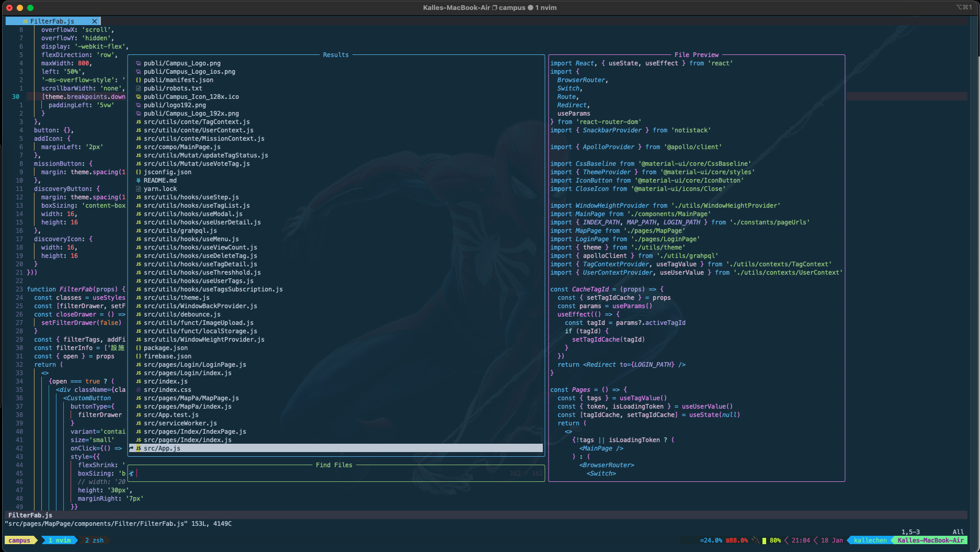Click the 21:04 clock in status line

tap(801, 540)
